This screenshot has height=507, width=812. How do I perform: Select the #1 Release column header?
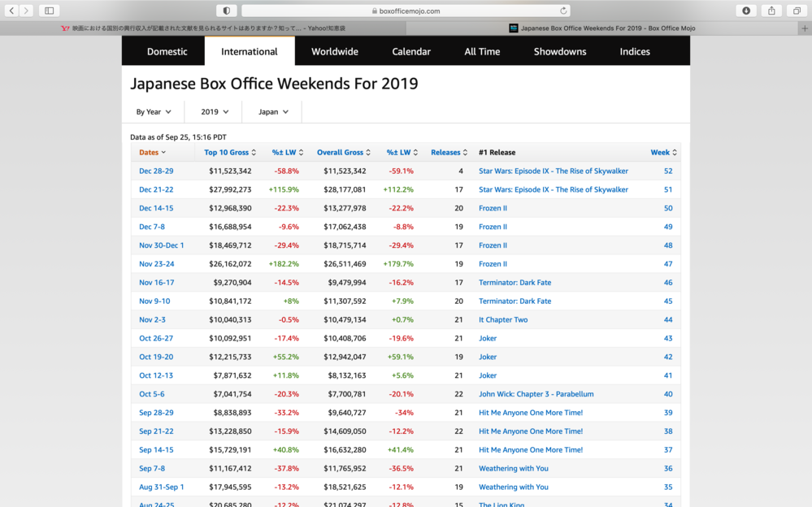pyautogui.click(x=497, y=152)
